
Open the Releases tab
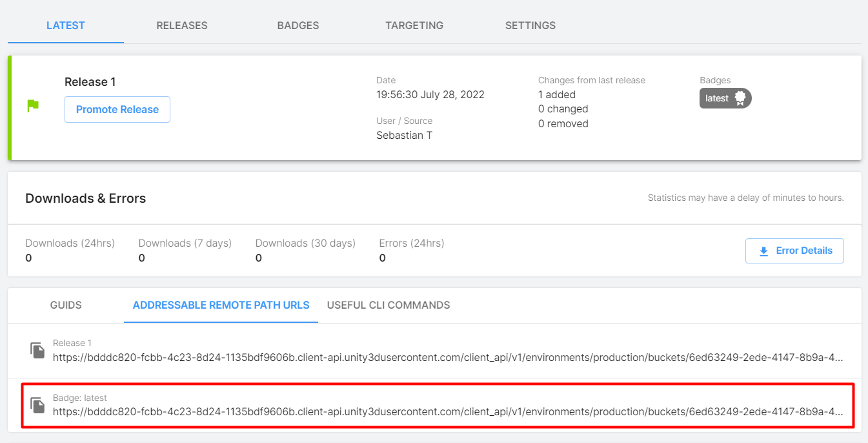[x=182, y=26]
